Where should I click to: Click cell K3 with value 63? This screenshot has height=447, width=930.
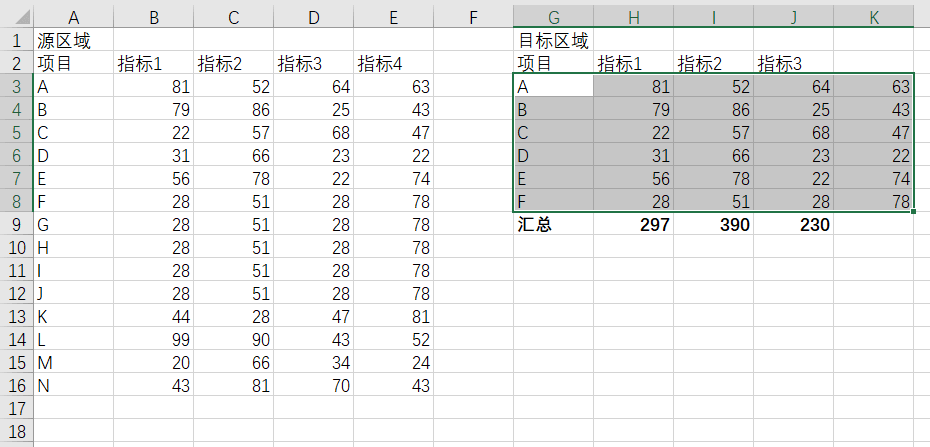pyautogui.click(x=874, y=87)
